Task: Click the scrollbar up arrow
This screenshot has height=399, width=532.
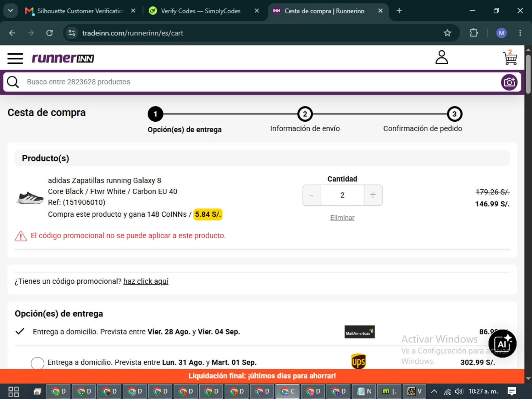Action: click(528, 50)
